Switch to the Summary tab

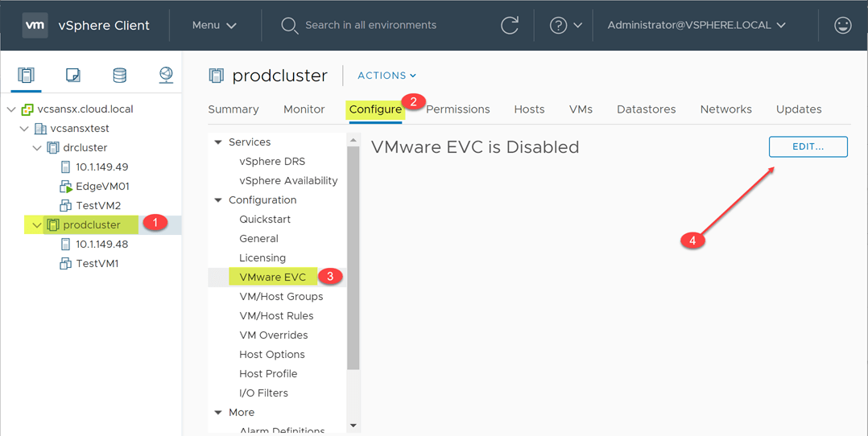click(x=233, y=109)
